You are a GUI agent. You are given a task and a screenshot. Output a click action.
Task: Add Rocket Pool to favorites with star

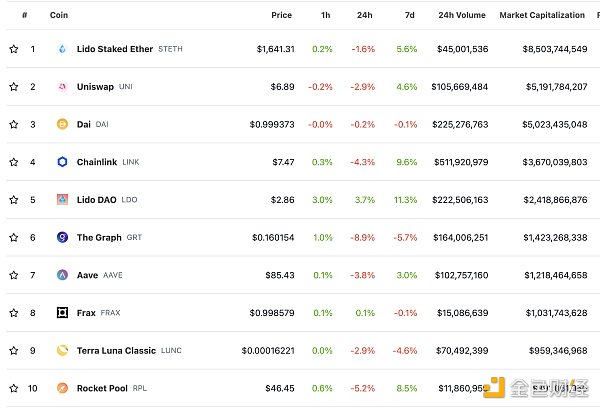pos(13,388)
